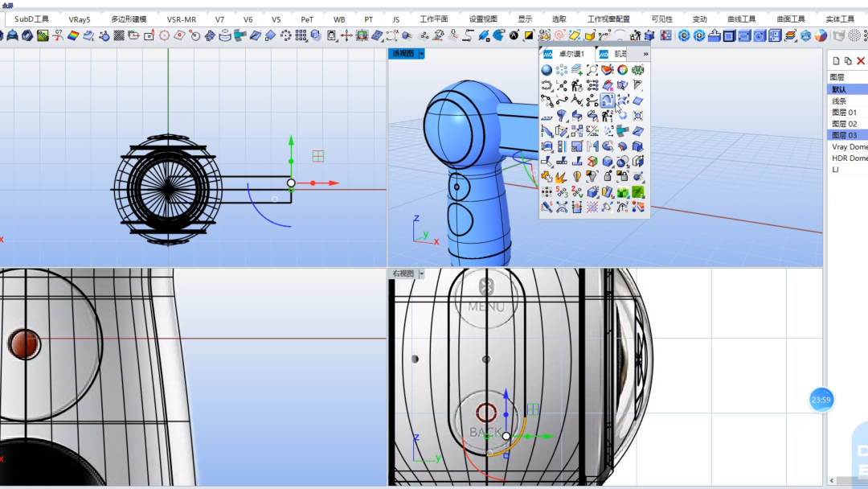Click the multicolor pie sphere toolbar icon
Viewport: 868px width, 489px height.
(821, 35)
